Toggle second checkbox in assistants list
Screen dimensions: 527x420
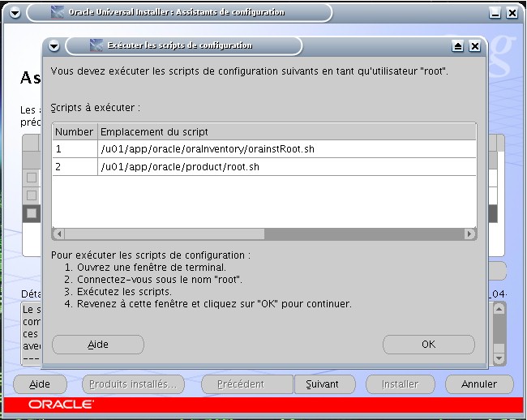32,195
